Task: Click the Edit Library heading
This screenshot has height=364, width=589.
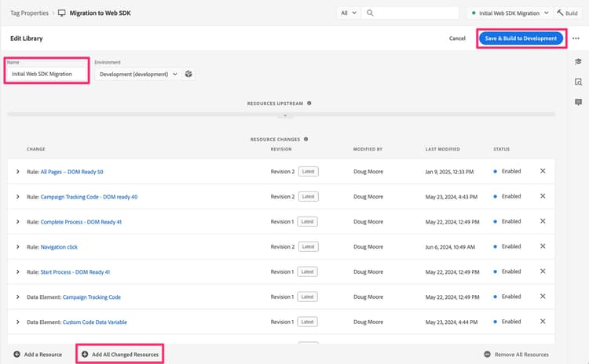Action: pos(26,38)
